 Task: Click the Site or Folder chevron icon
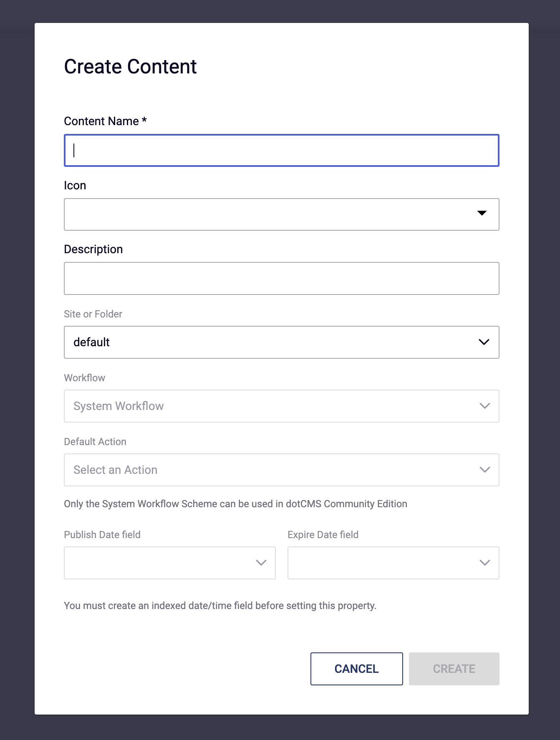click(484, 342)
